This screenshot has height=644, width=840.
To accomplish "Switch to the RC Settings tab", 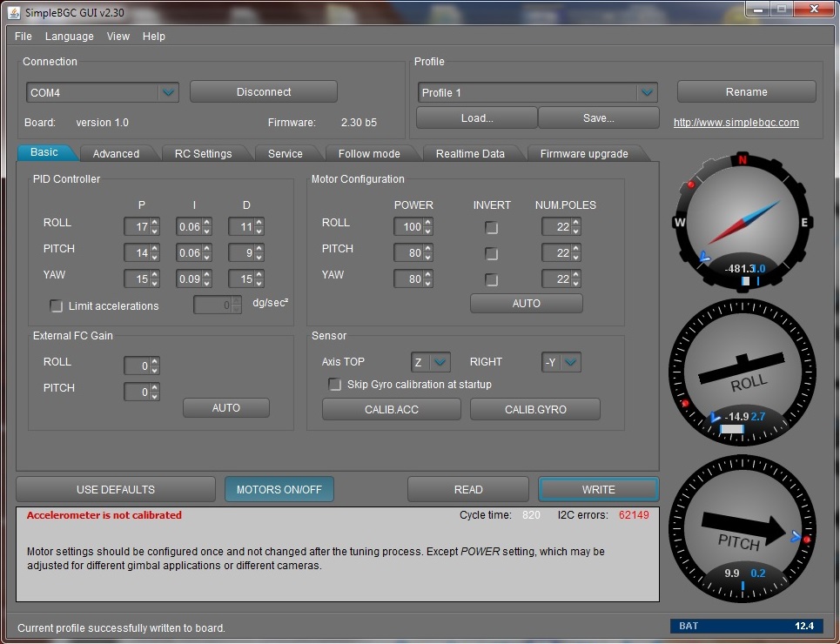I will 203,154.
